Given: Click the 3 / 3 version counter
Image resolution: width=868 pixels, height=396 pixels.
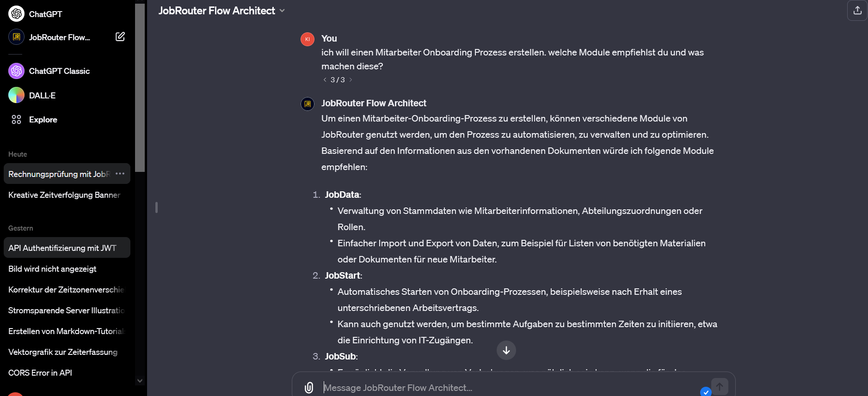Looking at the screenshot, I should pyautogui.click(x=338, y=79).
